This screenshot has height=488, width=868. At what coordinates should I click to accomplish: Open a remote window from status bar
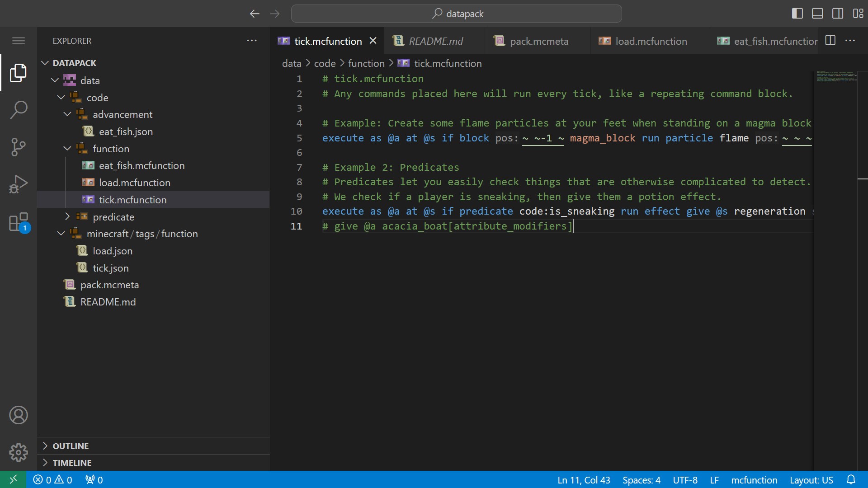click(x=13, y=479)
